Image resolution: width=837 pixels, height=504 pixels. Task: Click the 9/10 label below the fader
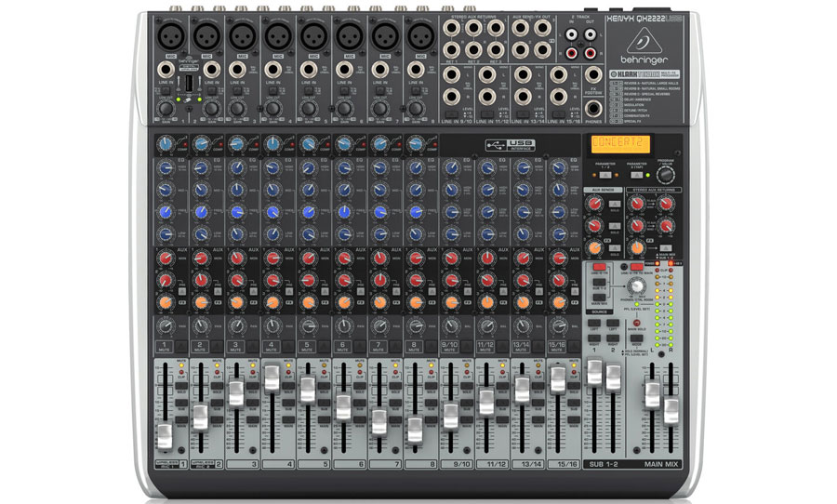[x=461, y=465]
